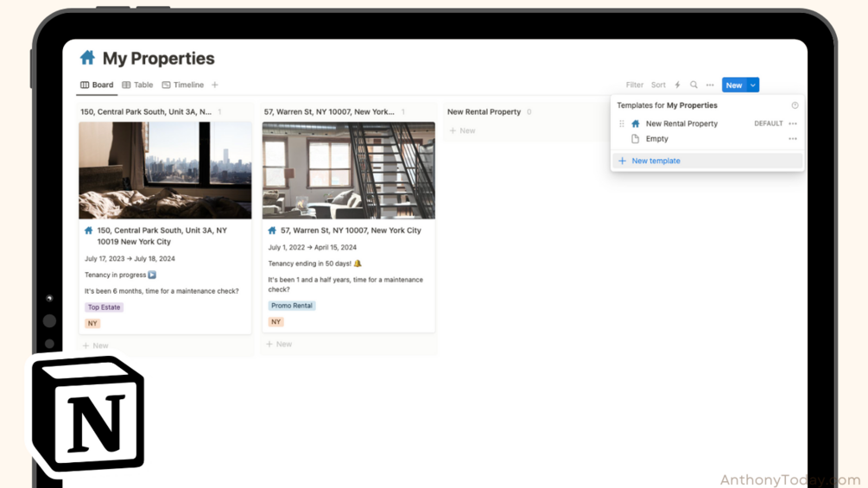868x488 pixels.
Task: Click the search magnifier icon
Action: [x=694, y=85]
